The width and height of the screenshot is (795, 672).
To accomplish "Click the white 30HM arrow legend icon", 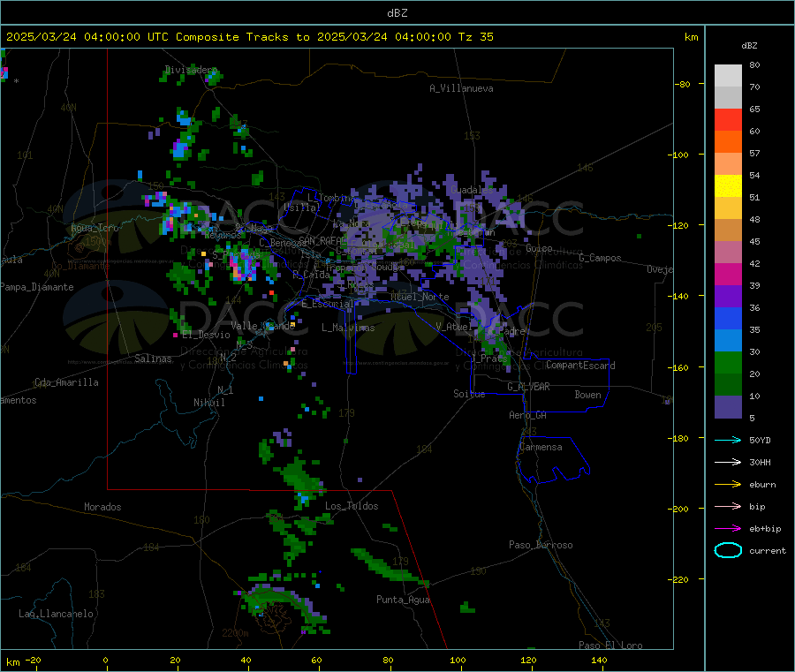I will coord(728,462).
